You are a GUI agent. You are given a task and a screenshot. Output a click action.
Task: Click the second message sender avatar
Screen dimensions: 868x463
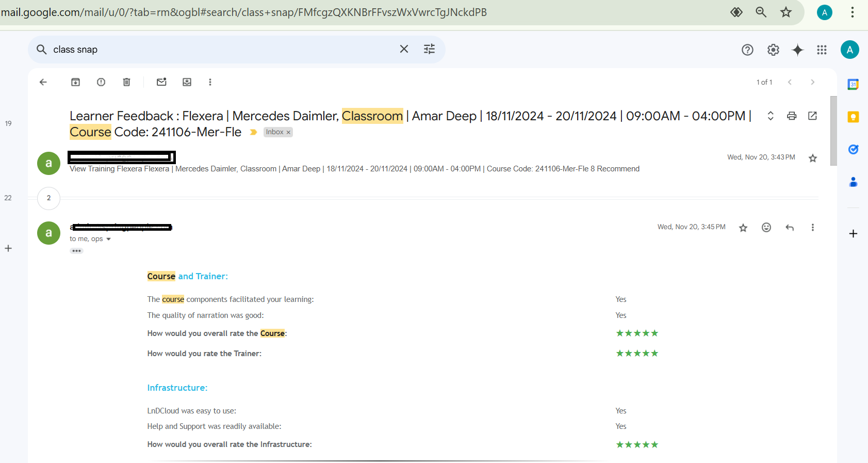49,233
